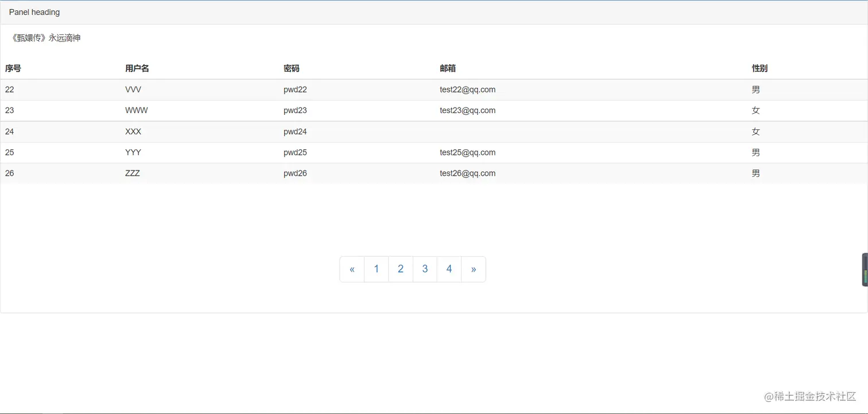The width and height of the screenshot is (868, 414).
Task: Select the pwd23 password cell
Action: 295,110
